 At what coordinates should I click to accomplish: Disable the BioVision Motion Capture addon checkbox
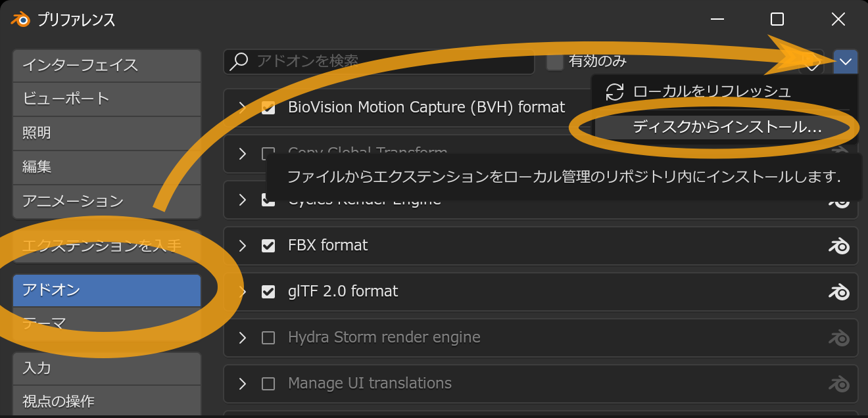268,108
